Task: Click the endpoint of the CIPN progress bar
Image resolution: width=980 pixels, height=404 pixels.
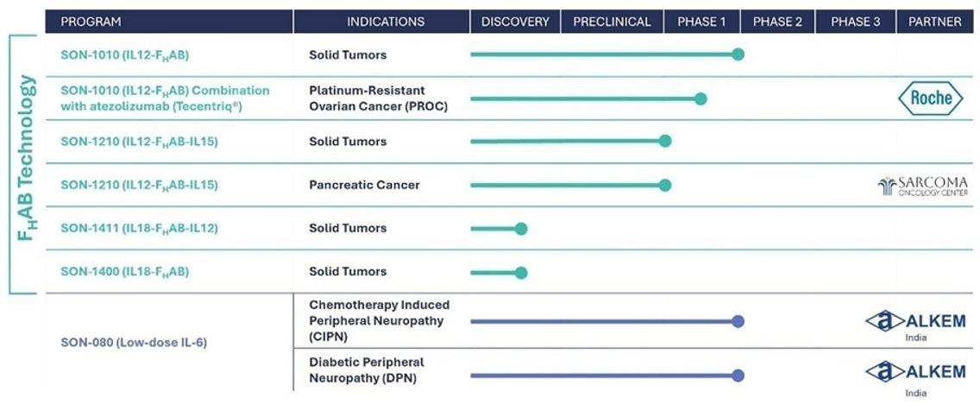Action: (x=738, y=321)
